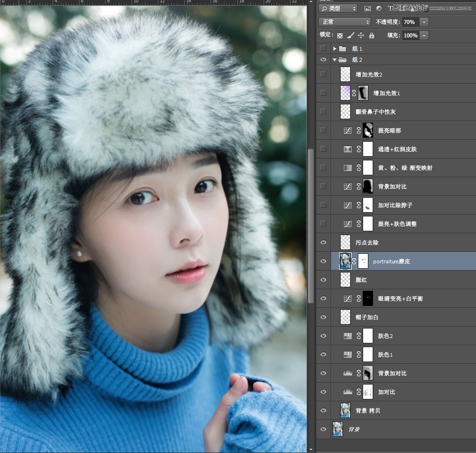Click the 背景 拷贝 layer thumbnail
The height and width of the screenshot is (453, 476).
[345, 410]
